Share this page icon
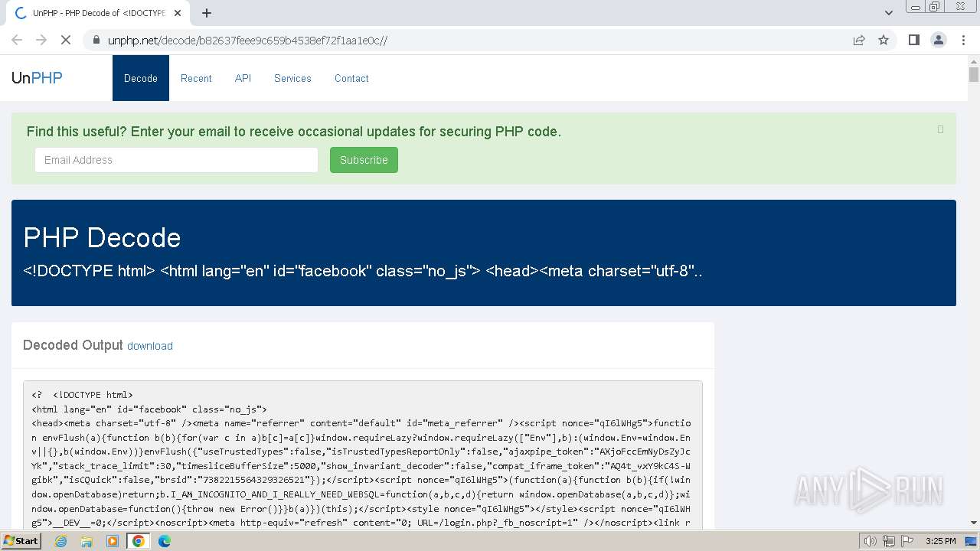980x551 pixels. point(859,40)
